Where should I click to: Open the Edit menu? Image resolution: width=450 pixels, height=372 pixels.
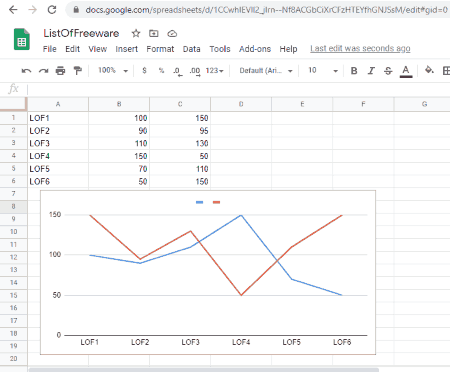pyautogui.click(x=72, y=49)
